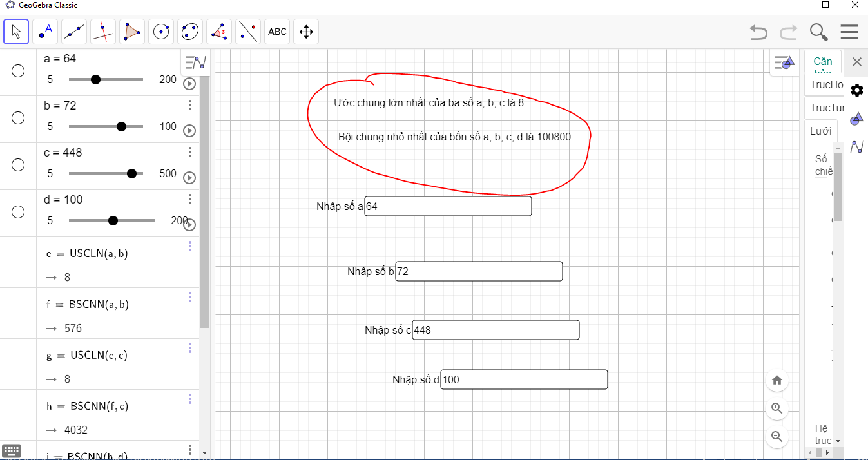Open the TrucHoanh tab

click(825, 84)
